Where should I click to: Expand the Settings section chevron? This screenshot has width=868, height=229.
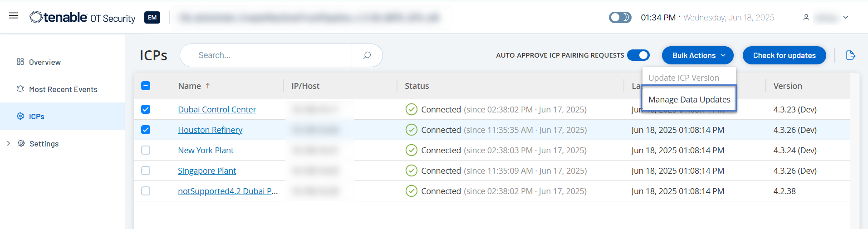(9, 143)
